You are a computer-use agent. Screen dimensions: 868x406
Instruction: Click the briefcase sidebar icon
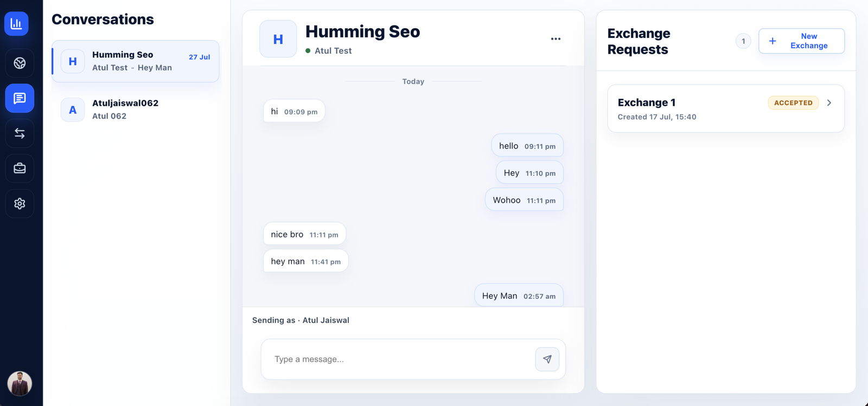tap(20, 169)
